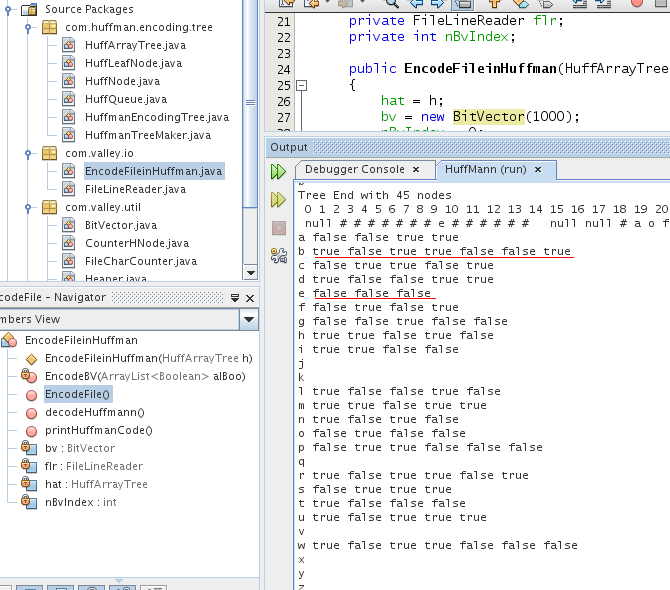Select CounterHNode.java in the tree
Image resolution: width=670 pixels, height=590 pixels.
[x=137, y=243]
